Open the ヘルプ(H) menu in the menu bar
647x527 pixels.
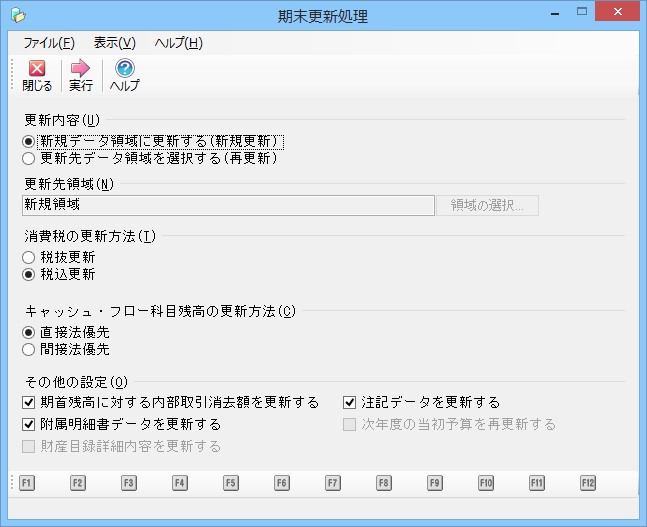click(x=178, y=43)
